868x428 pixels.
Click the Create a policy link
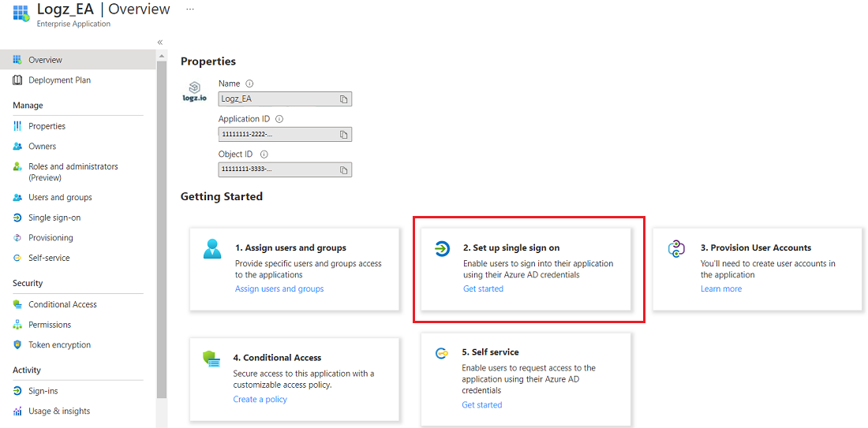coord(260,400)
